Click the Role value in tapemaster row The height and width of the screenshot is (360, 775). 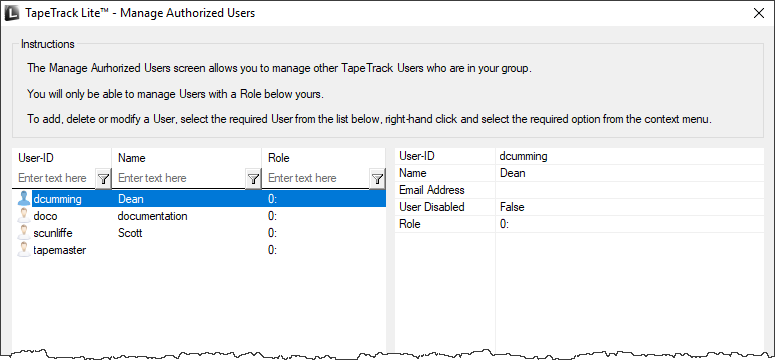pos(272,250)
